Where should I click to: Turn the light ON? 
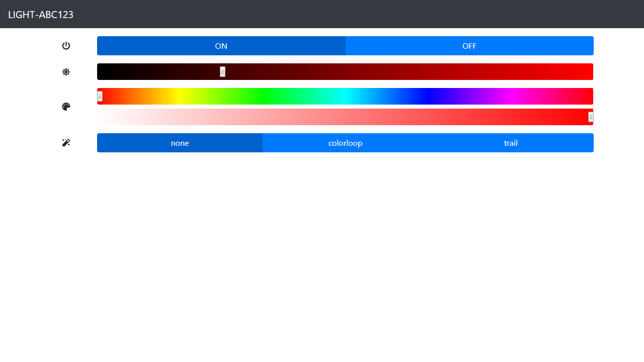tap(221, 46)
